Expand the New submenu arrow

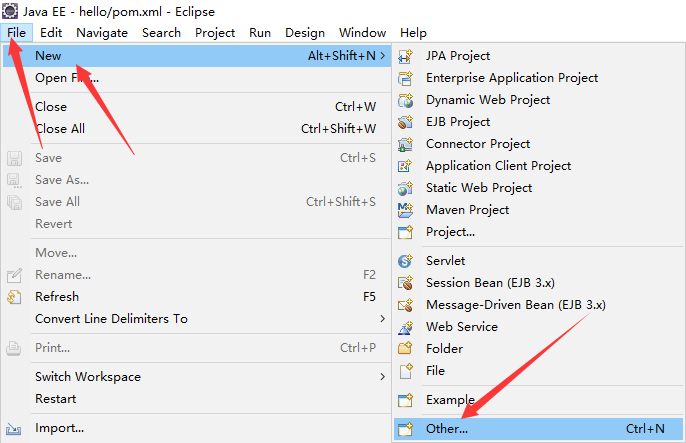click(x=382, y=56)
